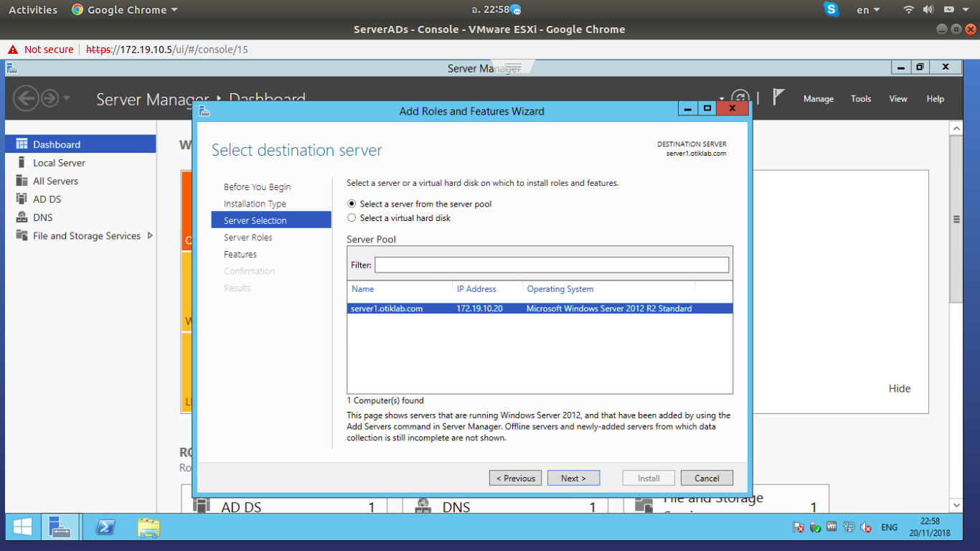Click the Skype icon in top bar
980x551 pixels.
pyautogui.click(x=831, y=9)
